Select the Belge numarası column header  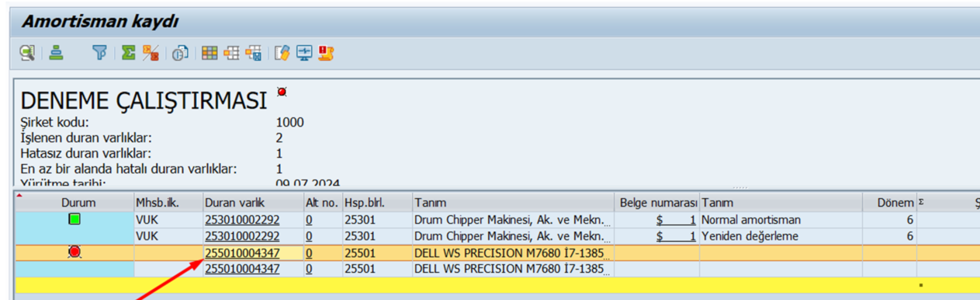[658, 203]
